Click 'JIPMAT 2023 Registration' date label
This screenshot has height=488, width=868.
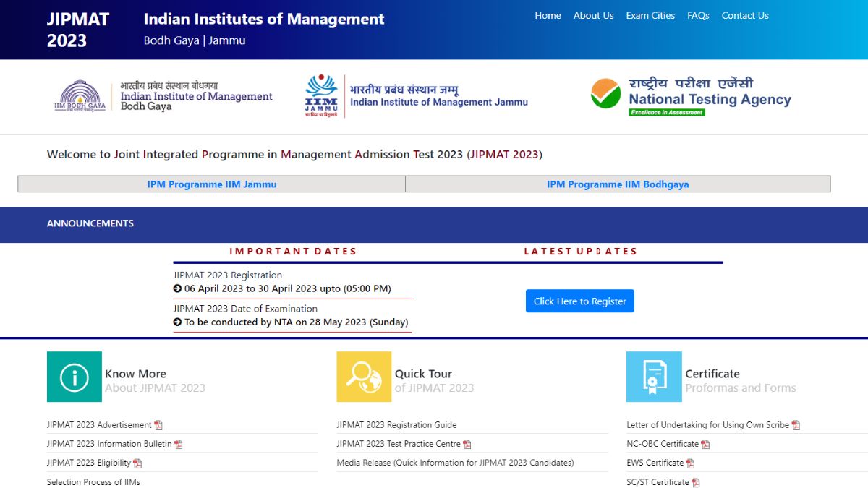click(x=228, y=275)
